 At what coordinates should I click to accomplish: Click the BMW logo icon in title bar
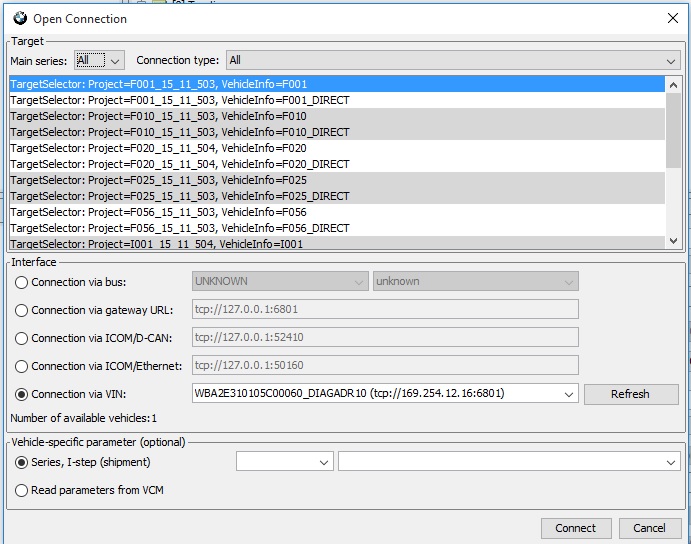(18, 18)
